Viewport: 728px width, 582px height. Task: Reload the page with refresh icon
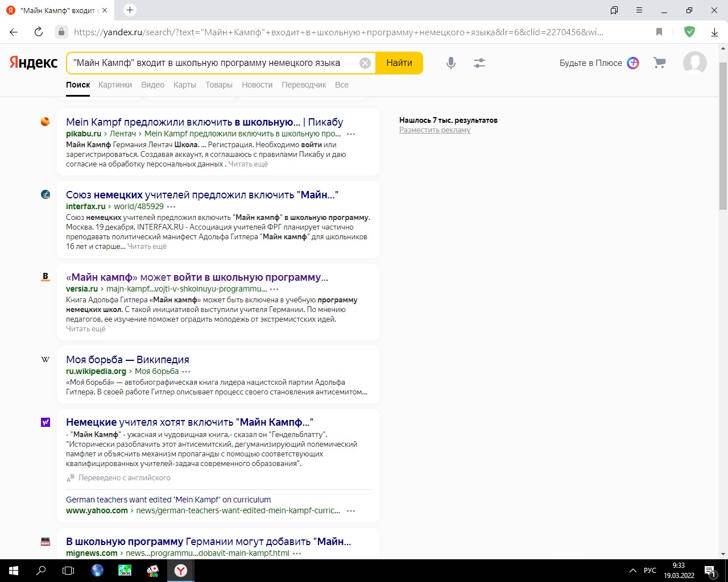pos(39,32)
